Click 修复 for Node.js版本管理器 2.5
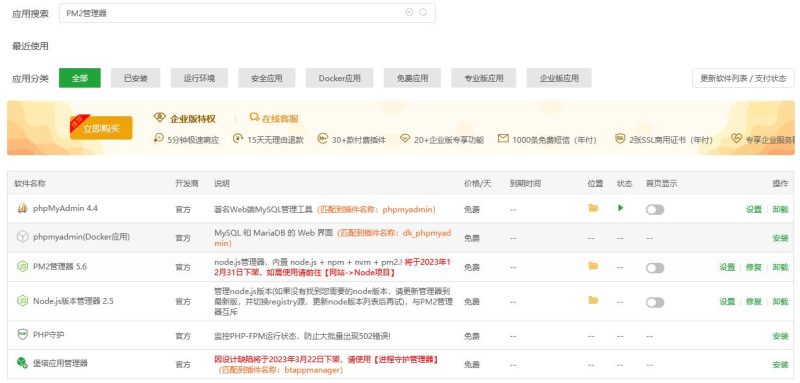 point(754,301)
